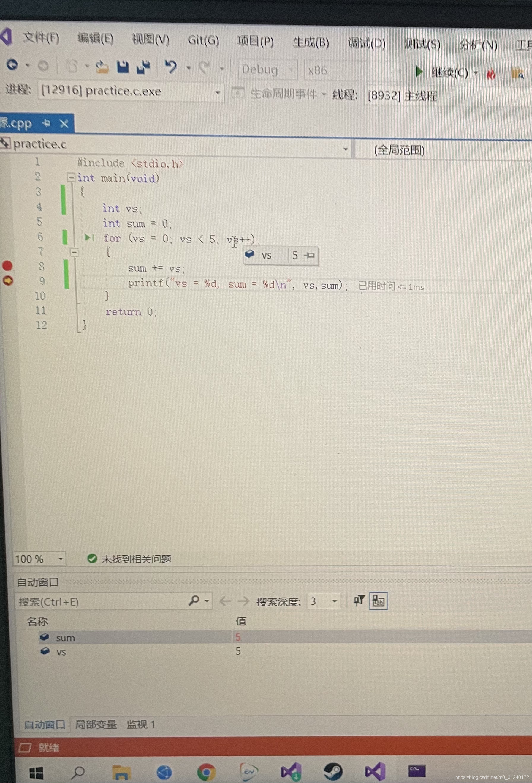Toggle the breakpoint on line 8
532x783 pixels.
pyautogui.click(x=7, y=266)
